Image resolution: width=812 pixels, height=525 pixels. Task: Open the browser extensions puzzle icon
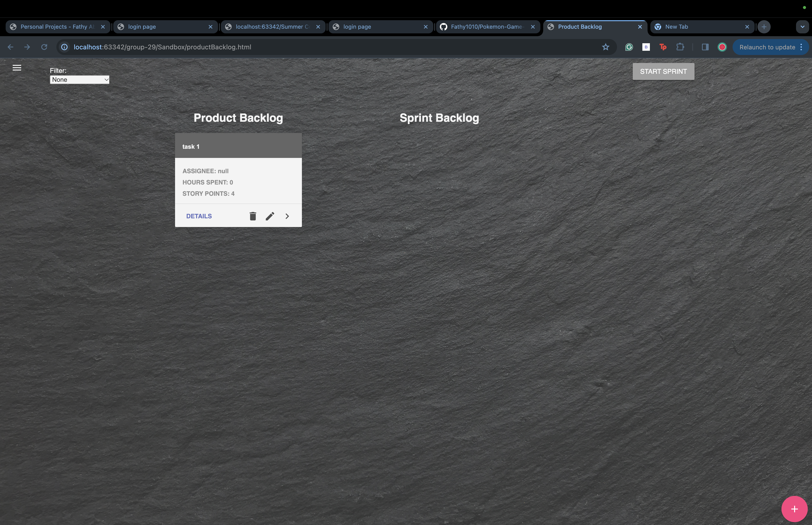click(x=680, y=47)
